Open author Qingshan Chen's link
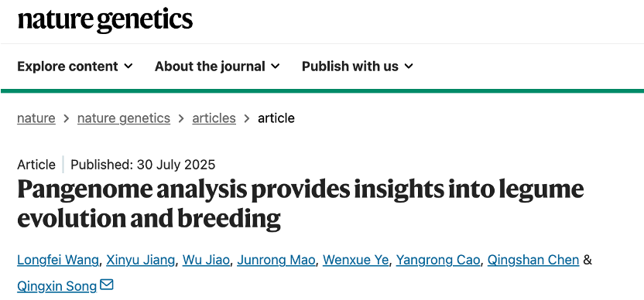 coord(533,260)
